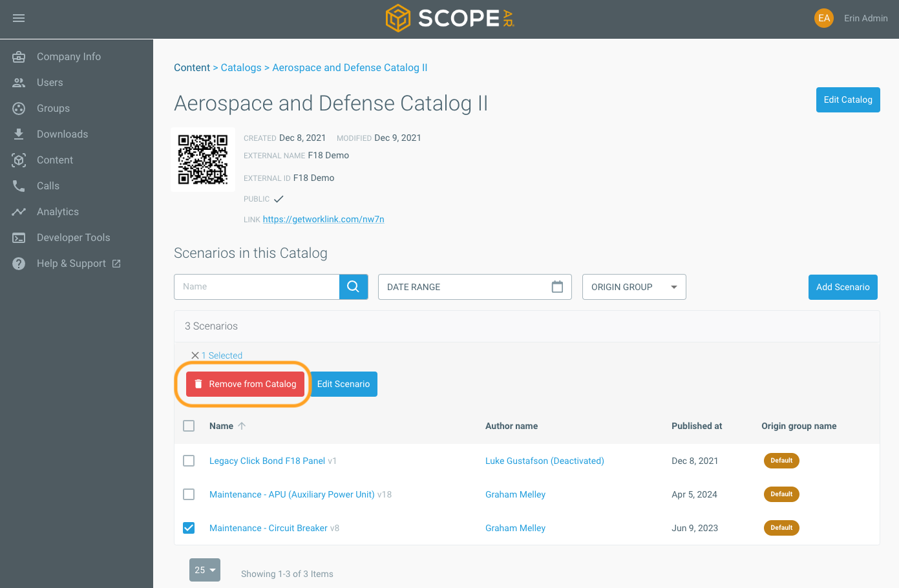Focus the Name search input field

[x=257, y=287]
